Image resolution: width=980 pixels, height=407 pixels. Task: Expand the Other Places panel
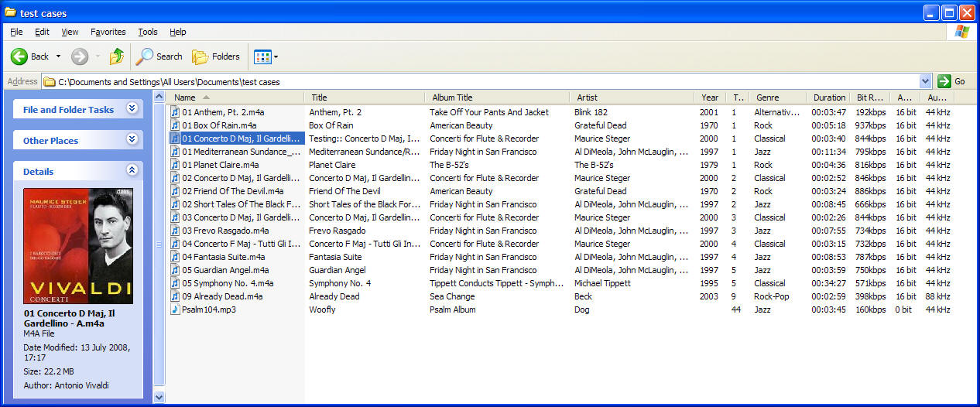point(132,140)
